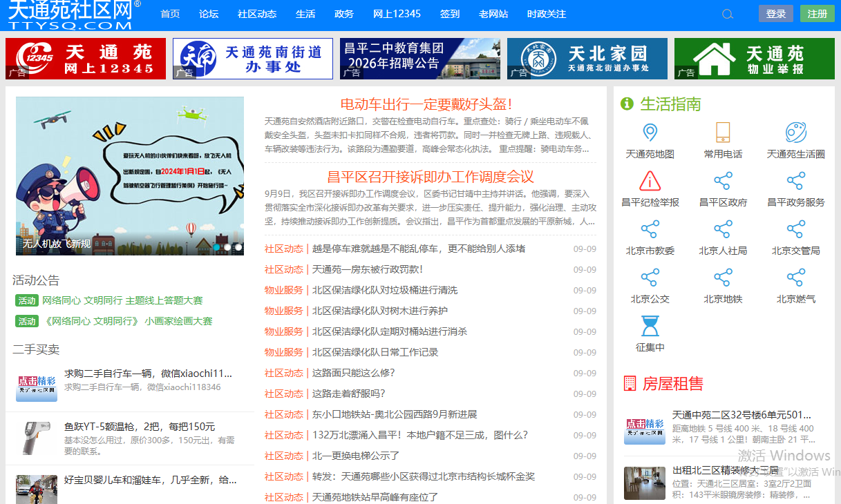Open the 北京人社局 share icon
Viewport: 841px width, 504px height.
[723, 229]
